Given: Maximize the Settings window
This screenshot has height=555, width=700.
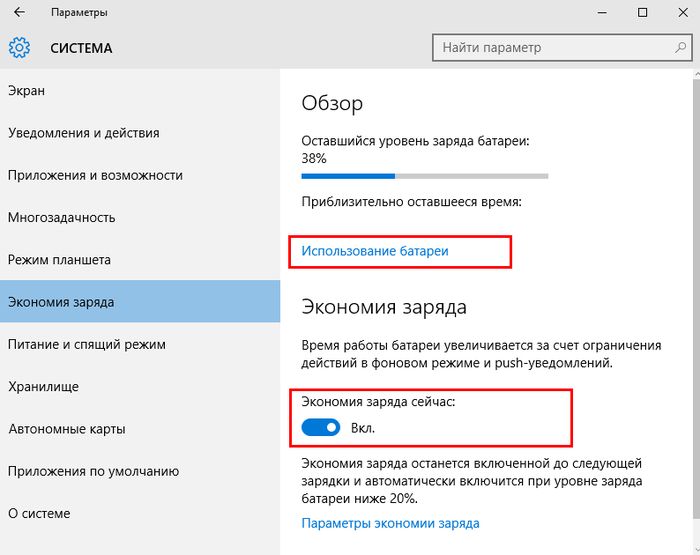Looking at the screenshot, I should pyautogui.click(x=643, y=13).
